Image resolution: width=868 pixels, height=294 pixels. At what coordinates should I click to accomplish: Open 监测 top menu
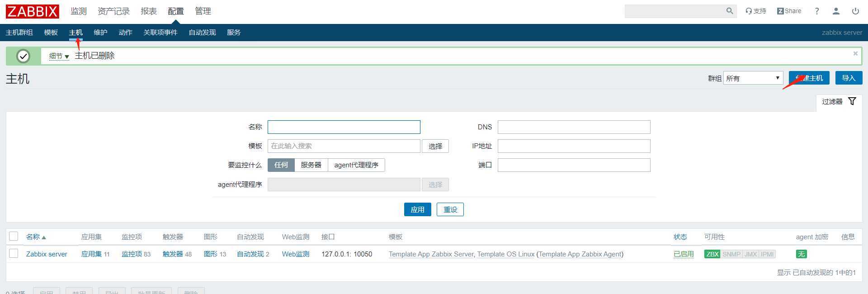coord(79,11)
